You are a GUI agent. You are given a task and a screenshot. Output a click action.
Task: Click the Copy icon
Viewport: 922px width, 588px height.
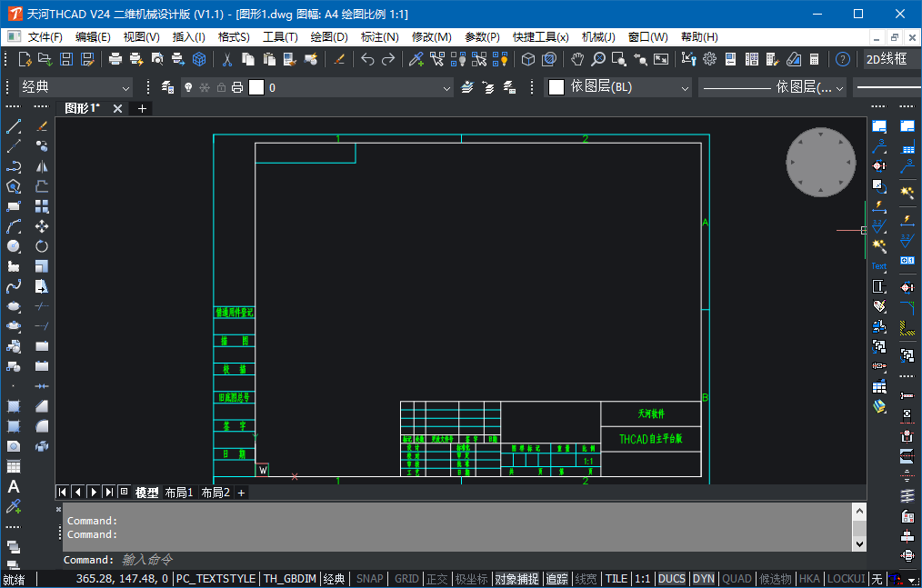point(248,59)
